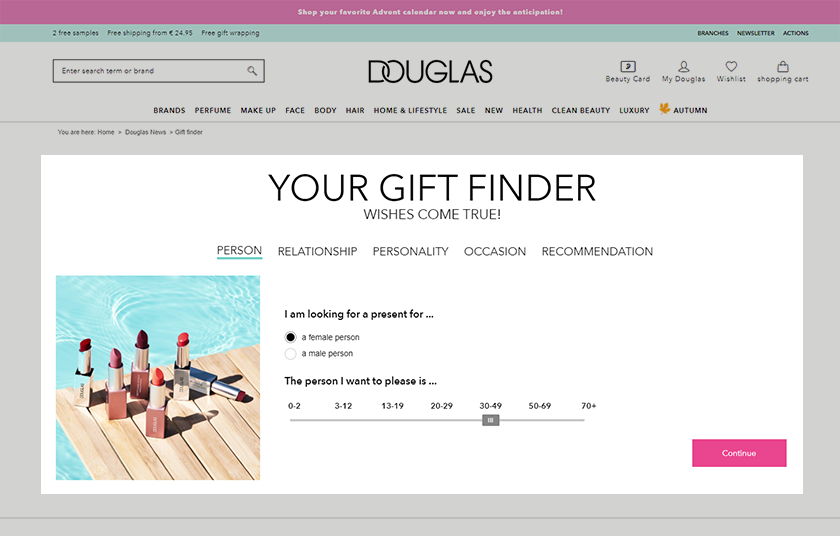Open the Body menu

click(x=325, y=110)
